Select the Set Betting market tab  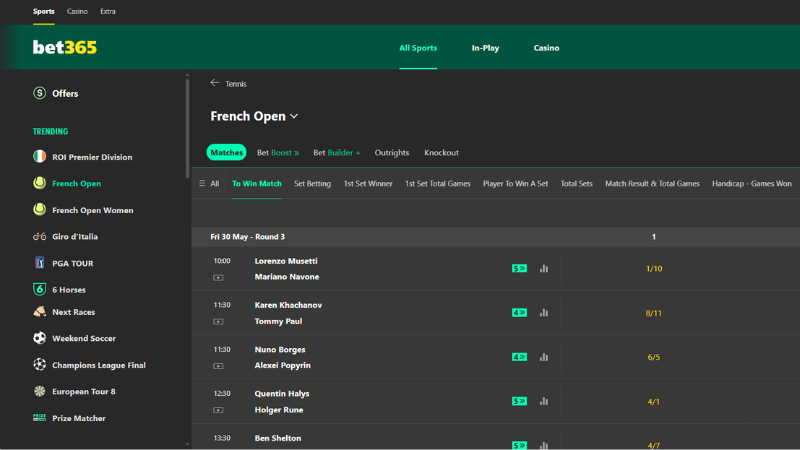pyautogui.click(x=312, y=184)
